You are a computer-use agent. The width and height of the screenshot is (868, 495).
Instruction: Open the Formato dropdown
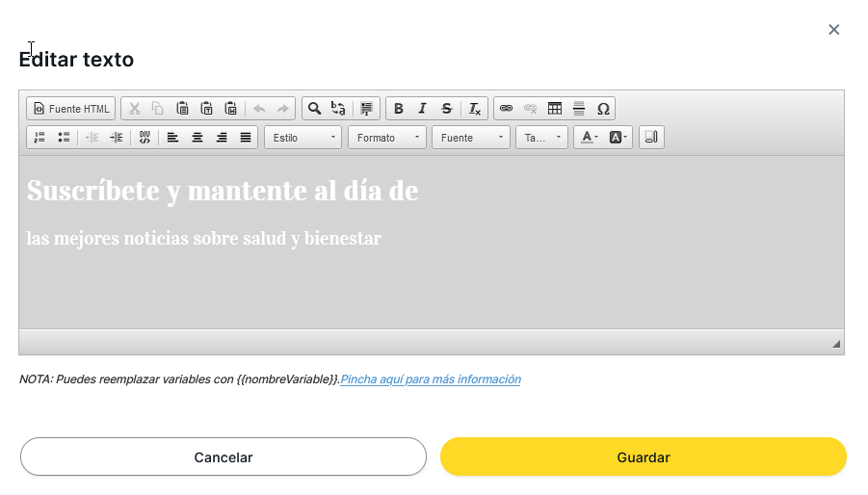click(x=387, y=138)
